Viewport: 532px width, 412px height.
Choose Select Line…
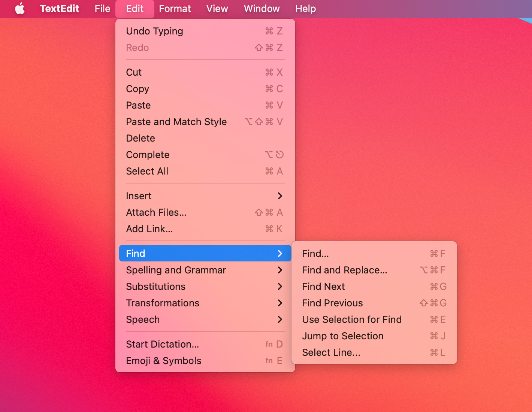(x=374, y=352)
